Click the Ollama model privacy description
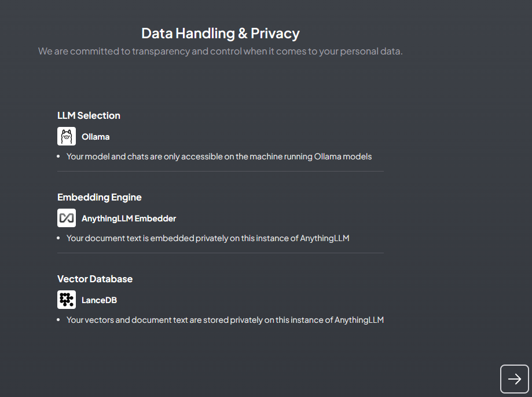Viewport: 532px width, 397px height. pyautogui.click(x=219, y=156)
